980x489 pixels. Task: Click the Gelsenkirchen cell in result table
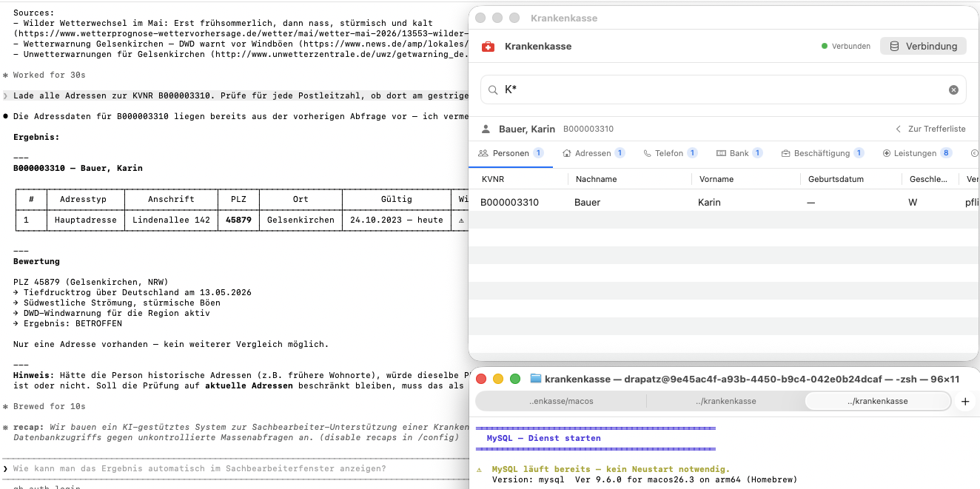(x=301, y=220)
